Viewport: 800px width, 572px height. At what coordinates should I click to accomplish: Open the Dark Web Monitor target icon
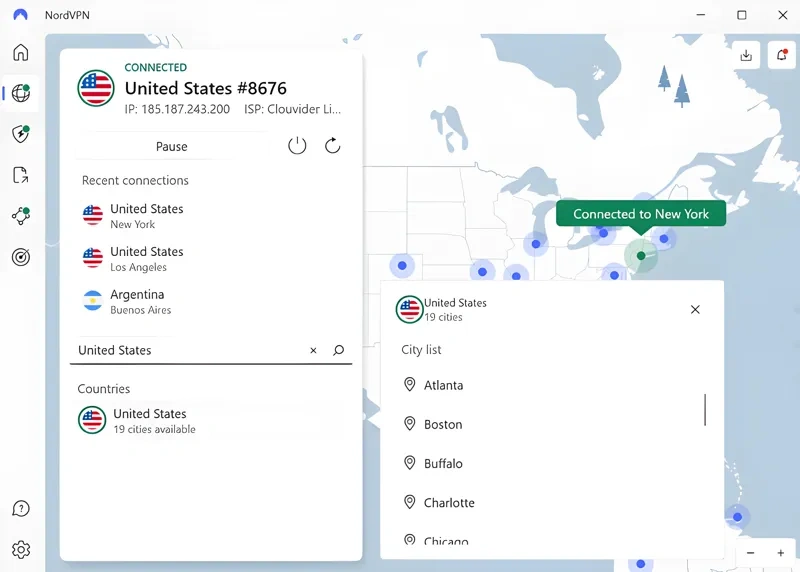pos(21,257)
